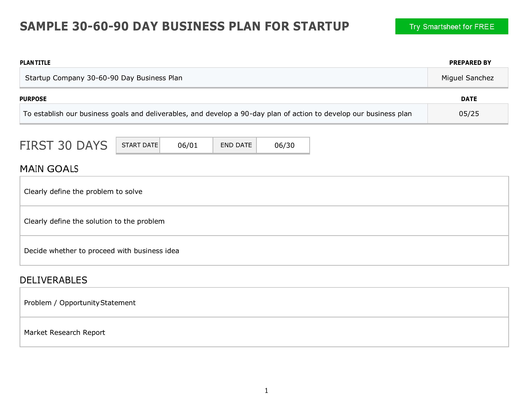Select the Purpose description field
This screenshot has height=411, width=532.
[224, 113]
